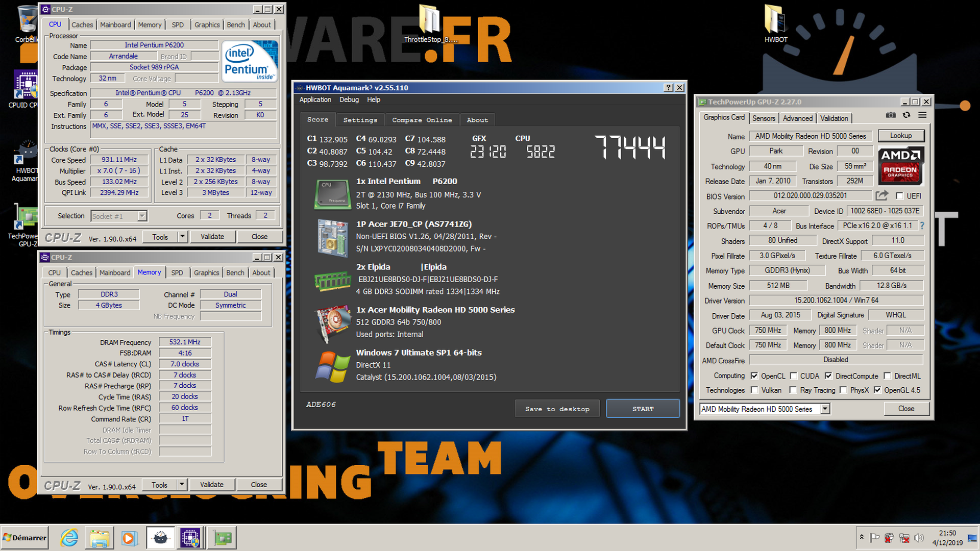Click the Aquamark help question mark button
The width and height of the screenshot is (980, 551).
click(669, 88)
